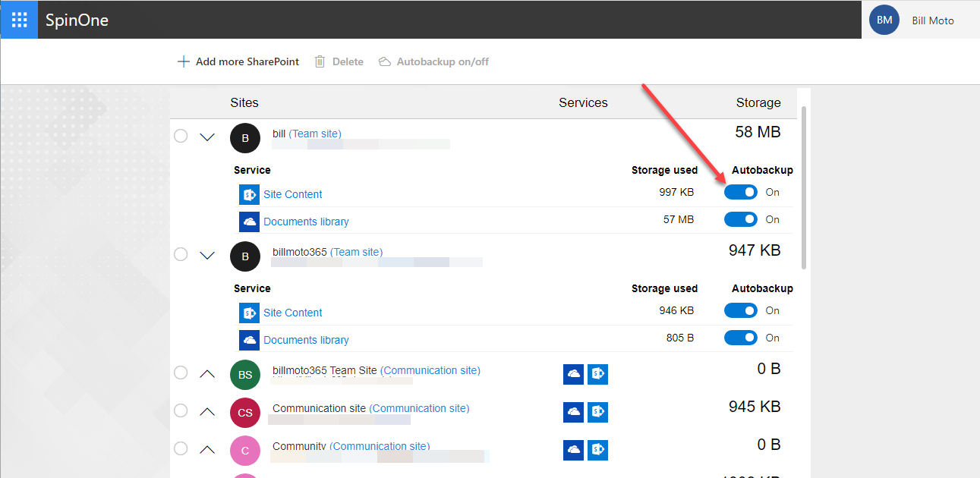Click the 805 B storage used value
Viewport: 980px width, 478px height.
(x=680, y=338)
